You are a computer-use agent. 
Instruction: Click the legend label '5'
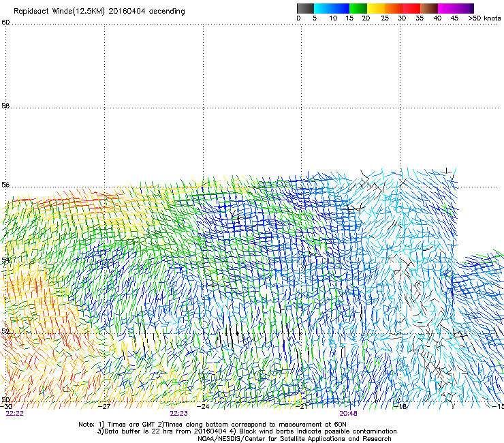click(315, 18)
